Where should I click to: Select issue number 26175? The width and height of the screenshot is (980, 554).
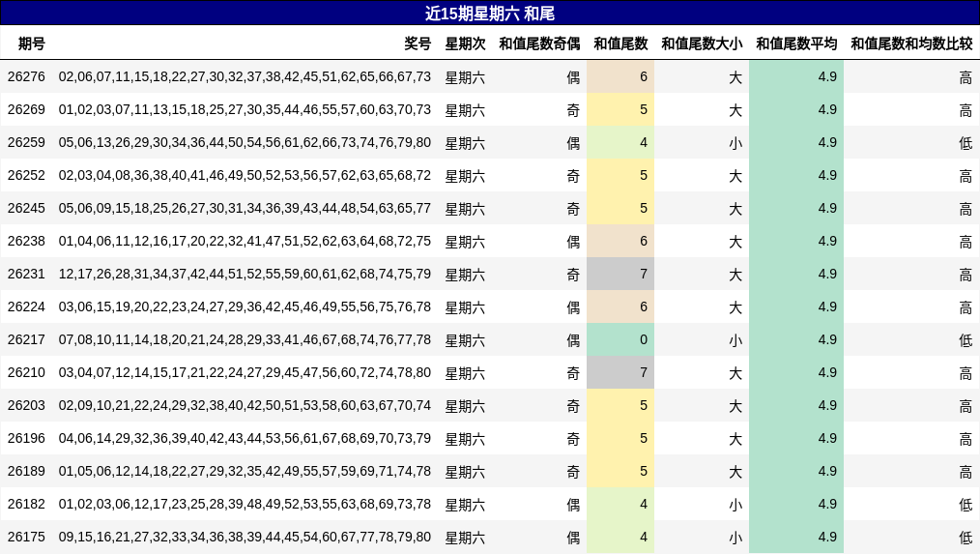click(26, 538)
